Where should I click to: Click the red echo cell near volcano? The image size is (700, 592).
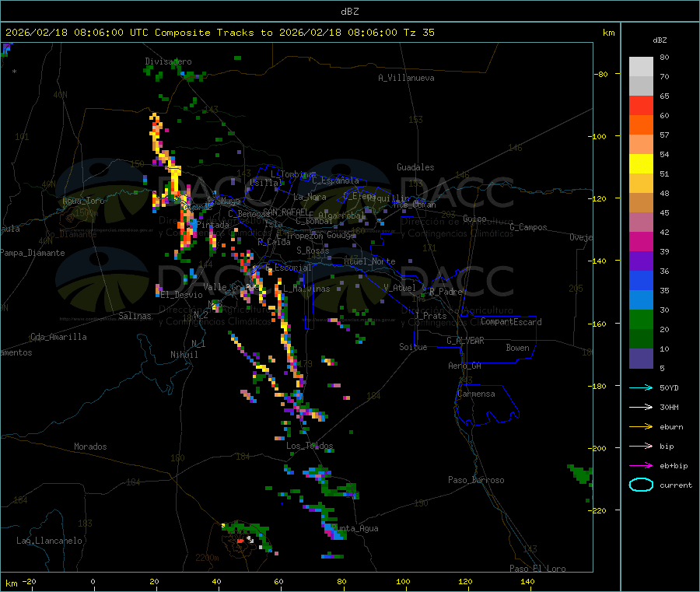click(240, 541)
